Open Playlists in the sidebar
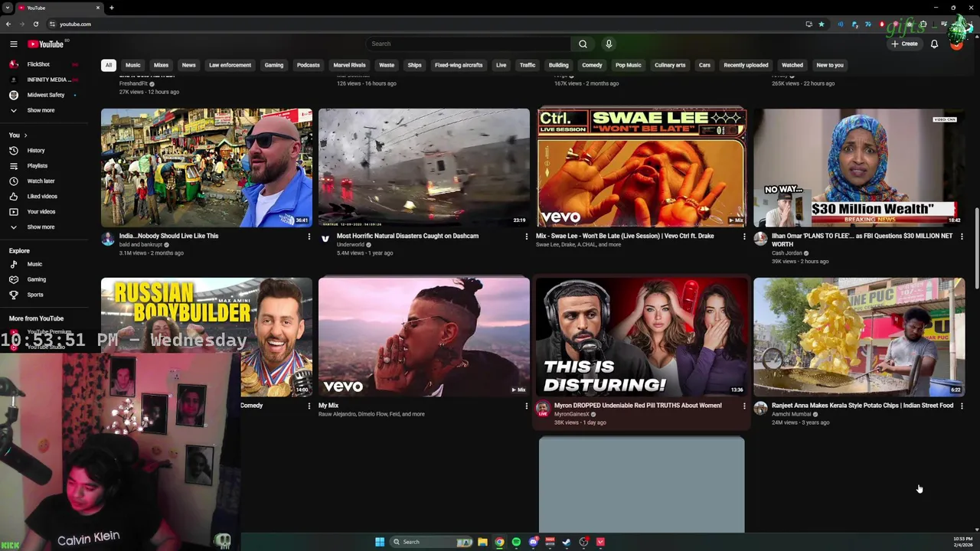This screenshot has width=980, height=551. [37, 166]
